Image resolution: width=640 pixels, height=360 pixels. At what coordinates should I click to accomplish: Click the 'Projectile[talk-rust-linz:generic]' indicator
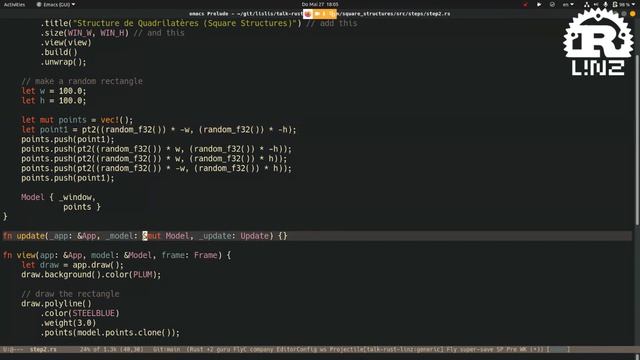[x=386, y=349]
